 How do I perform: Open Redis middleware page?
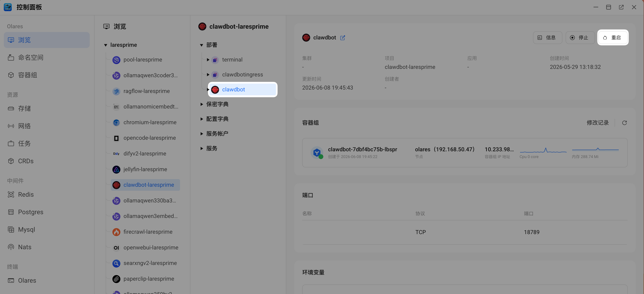tap(47, 195)
